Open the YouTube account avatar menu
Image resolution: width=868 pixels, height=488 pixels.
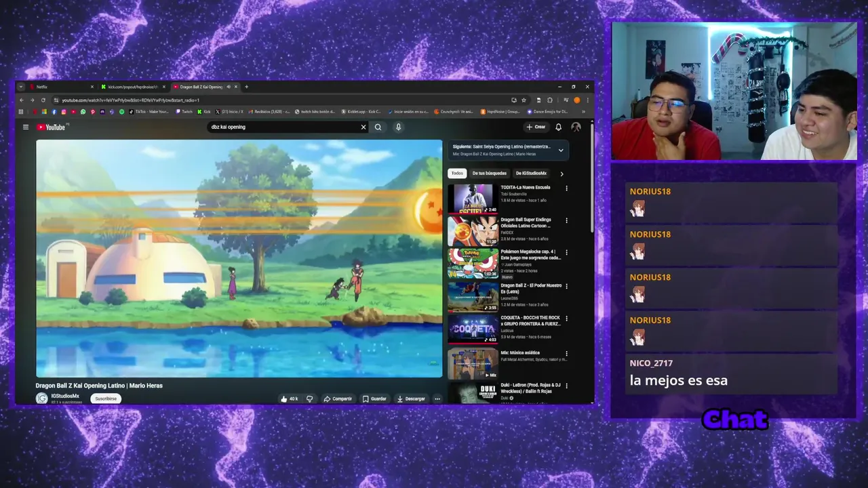(x=576, y=127)
